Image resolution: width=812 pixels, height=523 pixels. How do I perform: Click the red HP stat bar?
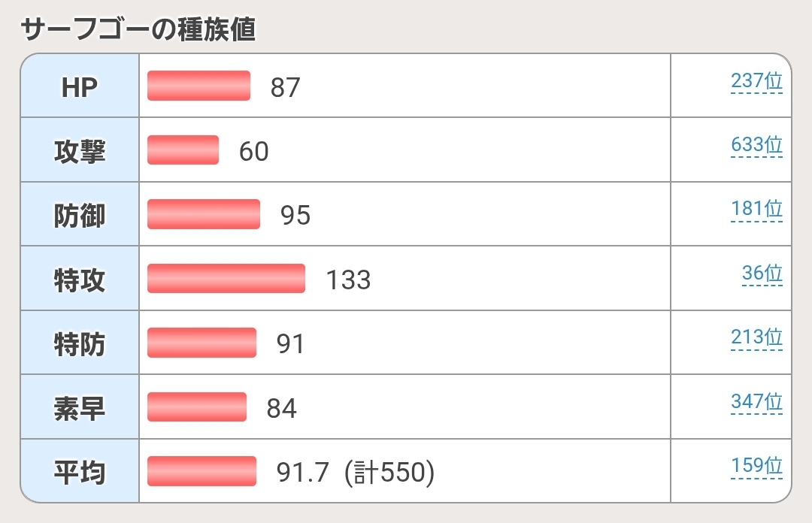point(198,86)
